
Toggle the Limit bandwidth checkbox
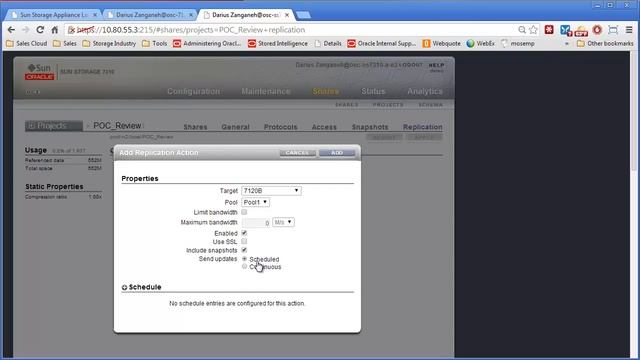tap(244, 212)
